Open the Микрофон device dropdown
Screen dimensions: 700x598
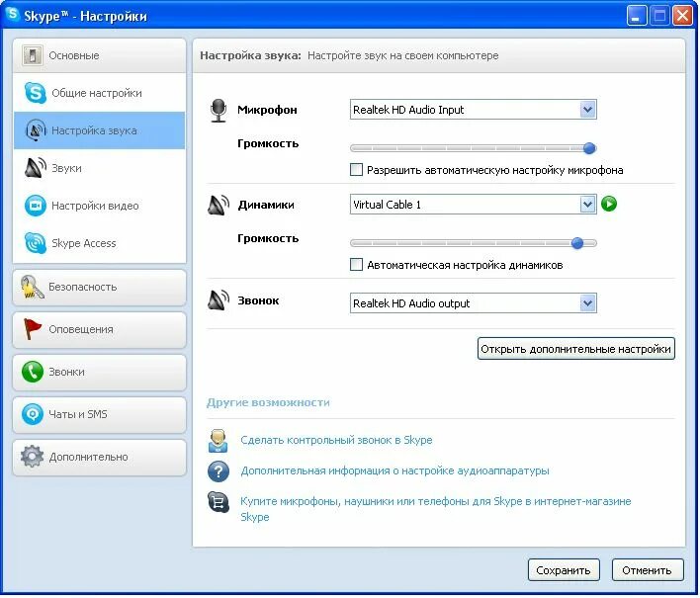pos(474,110)
